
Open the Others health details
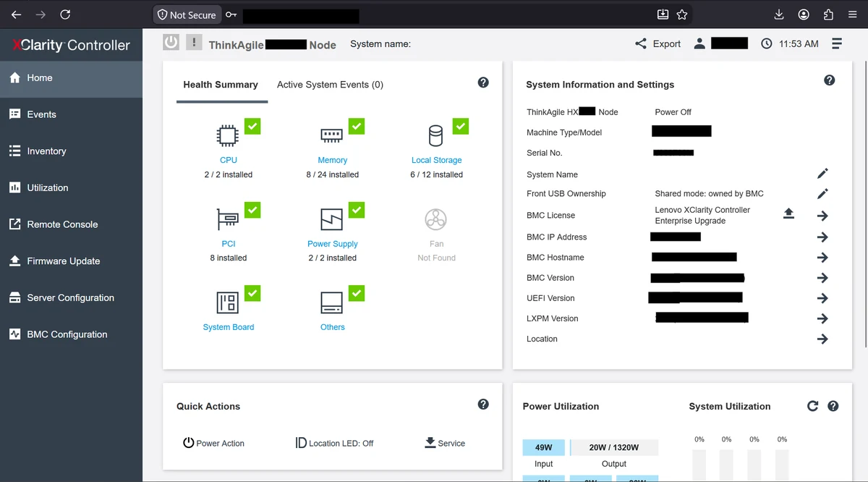(x=333, y=327)
